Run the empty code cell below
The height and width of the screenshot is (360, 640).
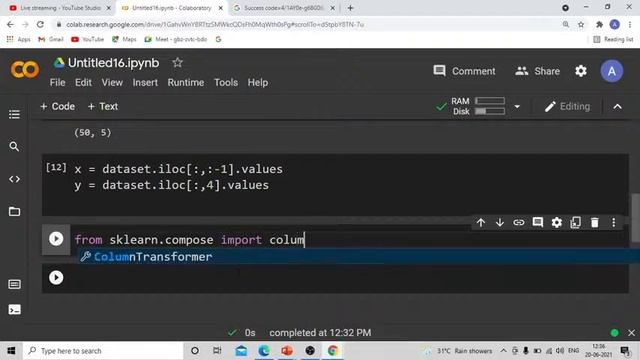click(x=56, y=278)
